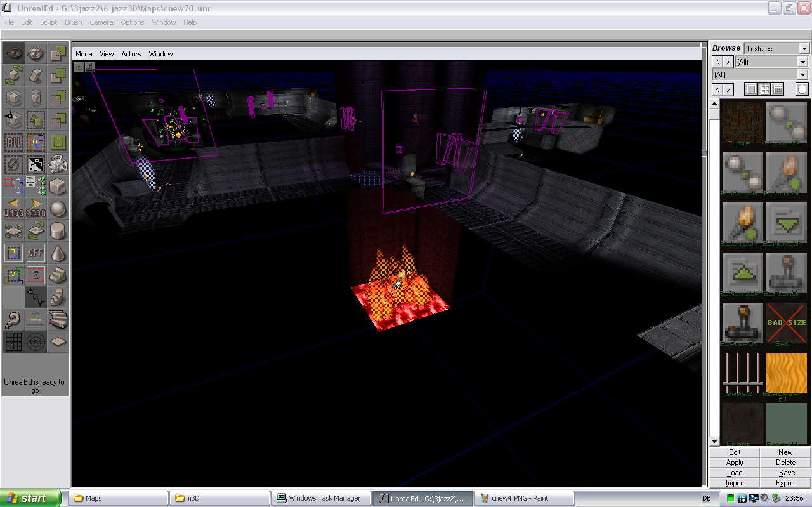Click the Delete button
This screenshot has height=507, width=812.
pos(785,463)
